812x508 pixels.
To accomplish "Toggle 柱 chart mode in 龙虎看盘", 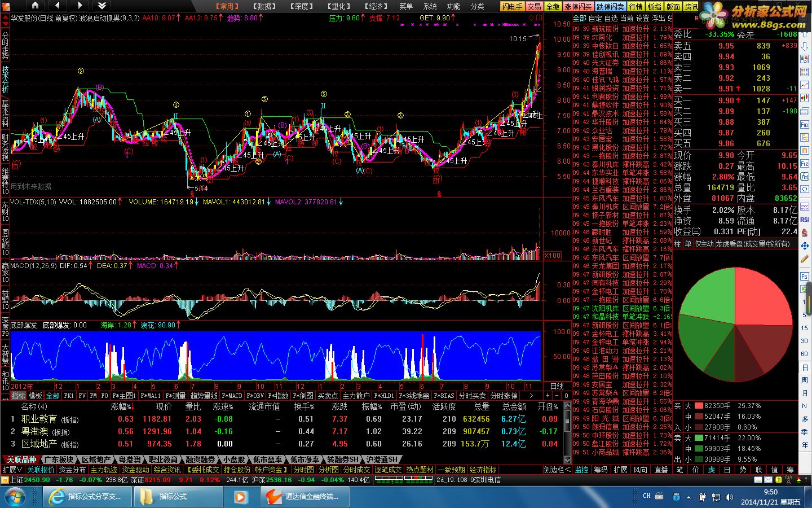I will pyautogui.click(x=678, y=244).
